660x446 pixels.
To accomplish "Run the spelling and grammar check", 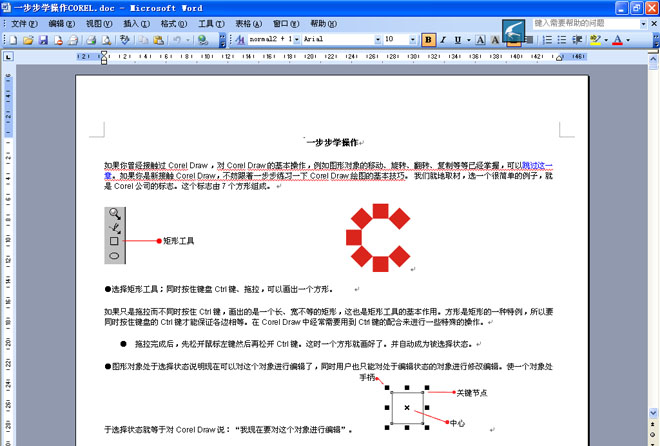I will [x=125, y=40].
